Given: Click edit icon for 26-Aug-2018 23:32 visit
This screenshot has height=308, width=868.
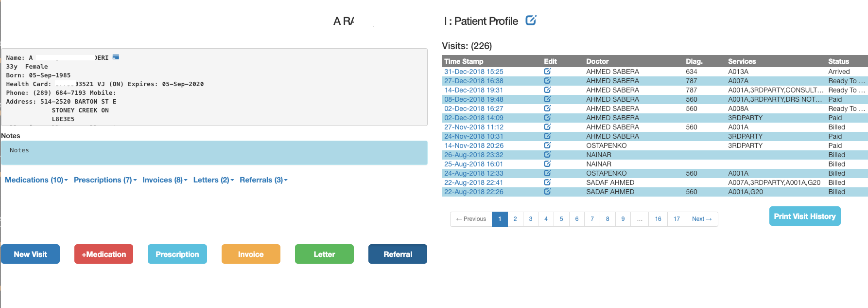Looking at the screenshot, I should [547, 155].
